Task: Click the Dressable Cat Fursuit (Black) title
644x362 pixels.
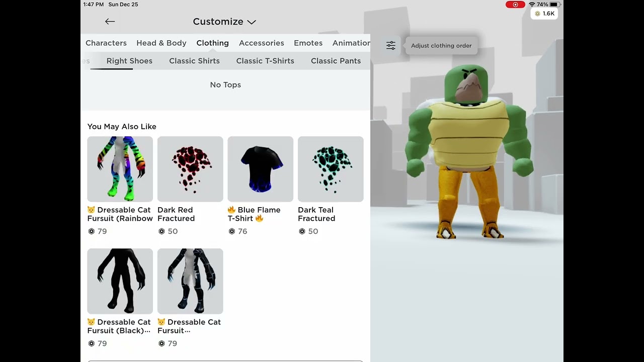Action: pyautogui.click(x=119, y=326)
